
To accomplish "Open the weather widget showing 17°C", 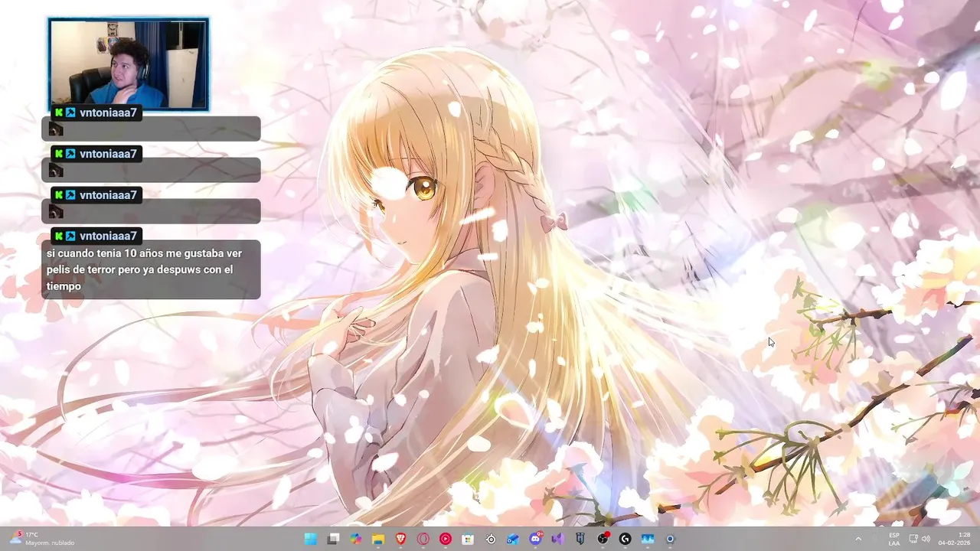I will [42, 539].
